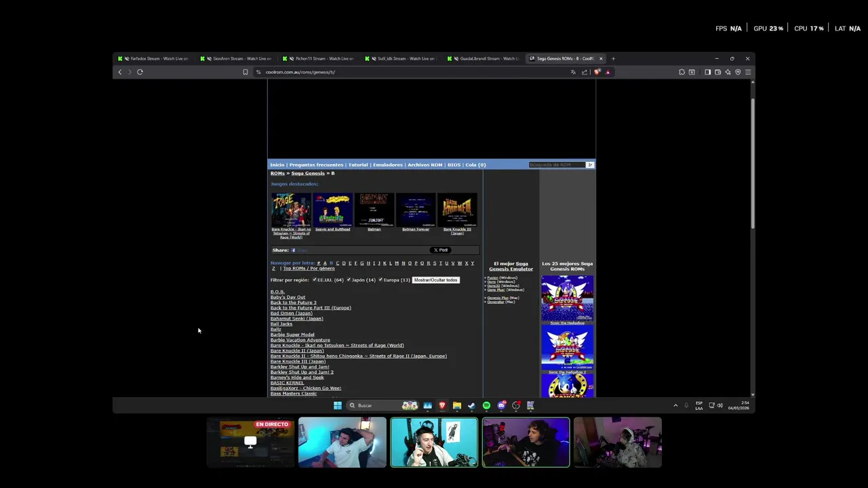Screen dimensions: 868x488
Task: Show hidden system tray icons
Action: point(675,405)
